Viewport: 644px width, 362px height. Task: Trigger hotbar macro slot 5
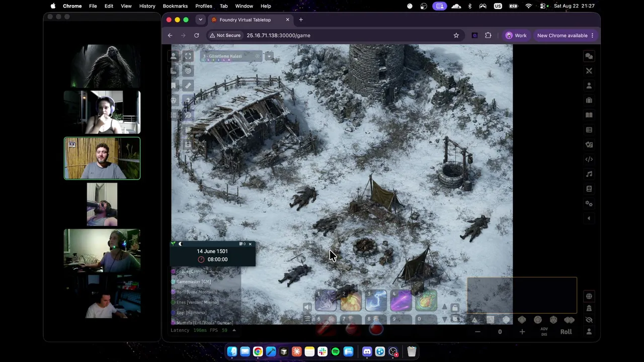[x=426, y=301]
